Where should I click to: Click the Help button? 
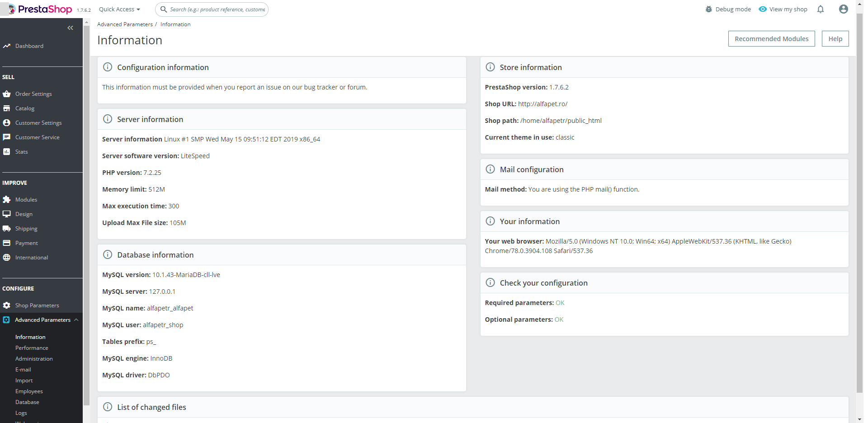[x=835, y=39]
